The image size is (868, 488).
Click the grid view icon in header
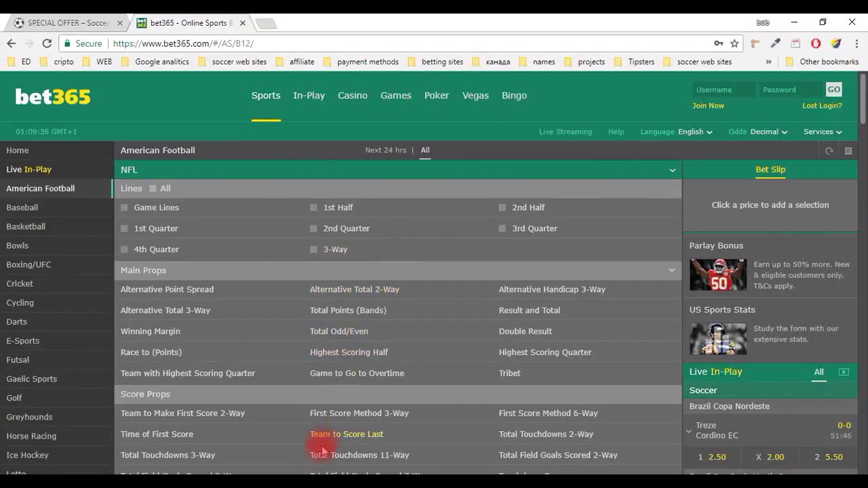(x=848, y=150)
